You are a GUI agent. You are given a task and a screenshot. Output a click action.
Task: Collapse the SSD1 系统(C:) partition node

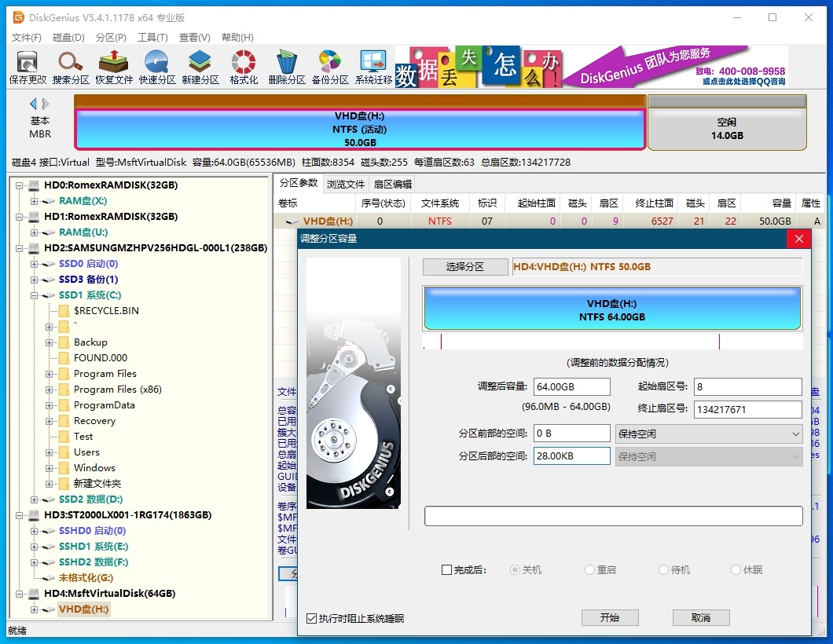(34, 296)
